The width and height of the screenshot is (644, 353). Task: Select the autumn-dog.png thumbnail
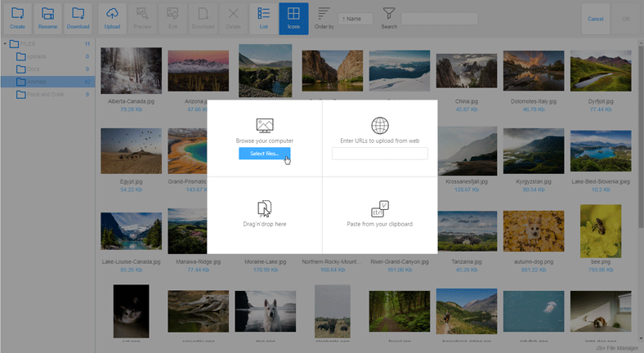coord(534,231)
